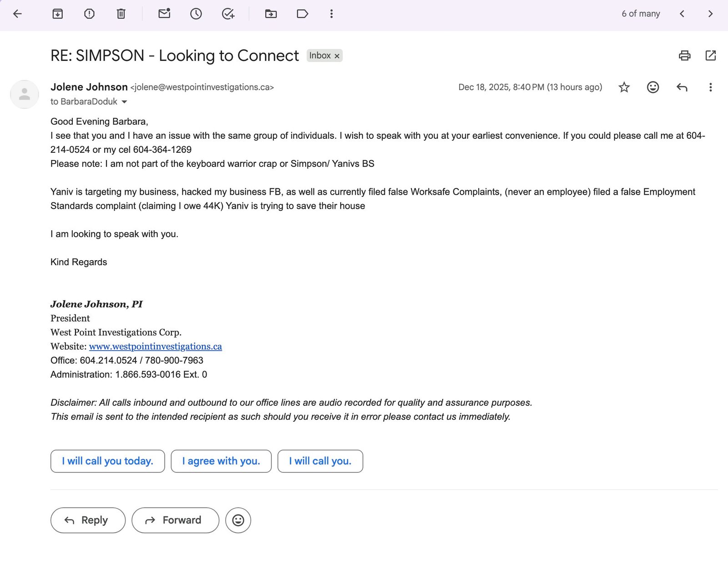Mark email as unread
728x565 pixels.
164,14
